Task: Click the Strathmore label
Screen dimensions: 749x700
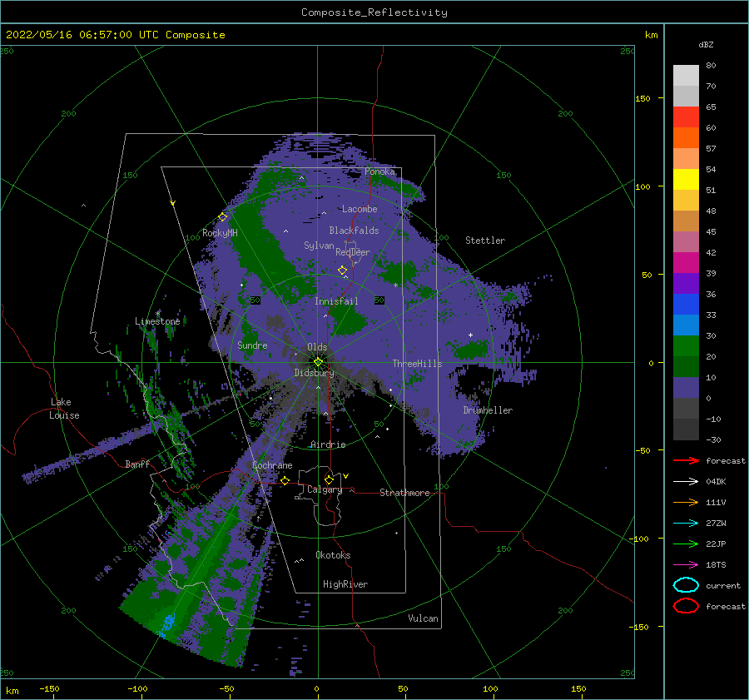Action: point(404,493)
